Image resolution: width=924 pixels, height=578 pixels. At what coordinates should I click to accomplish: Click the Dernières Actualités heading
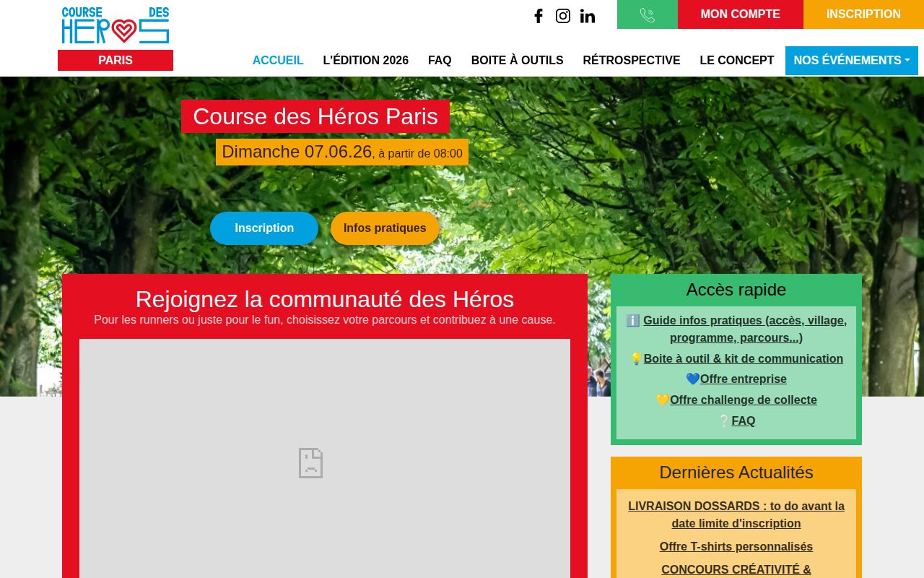[736, 473]
